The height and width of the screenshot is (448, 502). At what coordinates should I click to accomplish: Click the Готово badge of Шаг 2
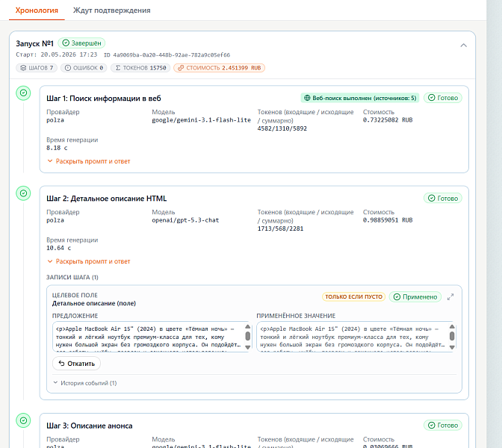[x=443, y=198]
